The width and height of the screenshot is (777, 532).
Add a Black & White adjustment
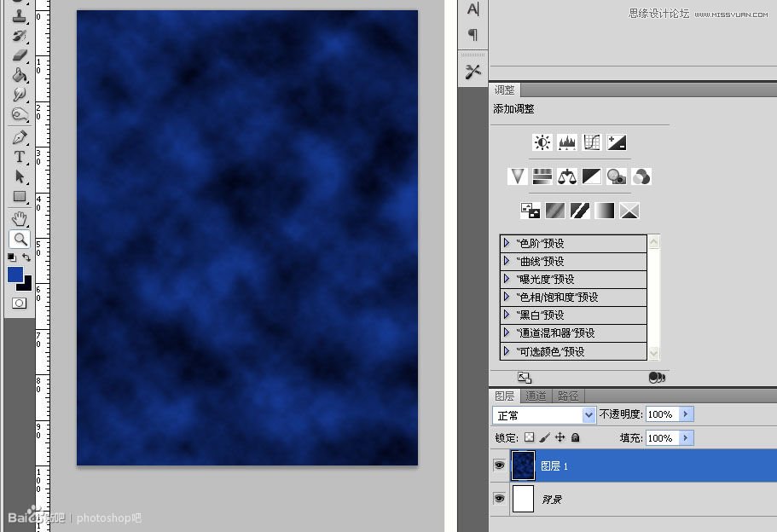coord(592,176)
